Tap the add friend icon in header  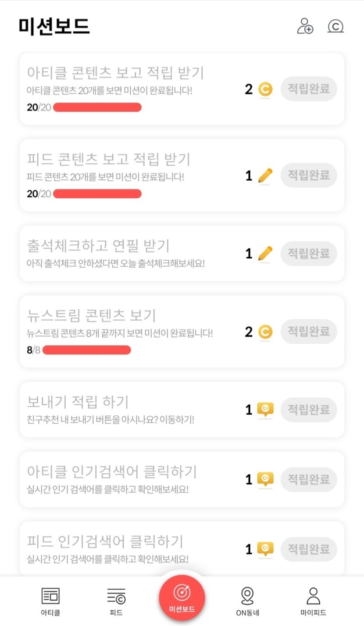[x=305, y=26]
